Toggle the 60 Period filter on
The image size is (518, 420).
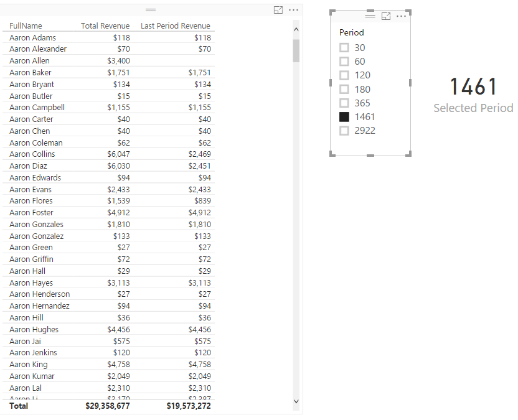[x=344, y=61]
